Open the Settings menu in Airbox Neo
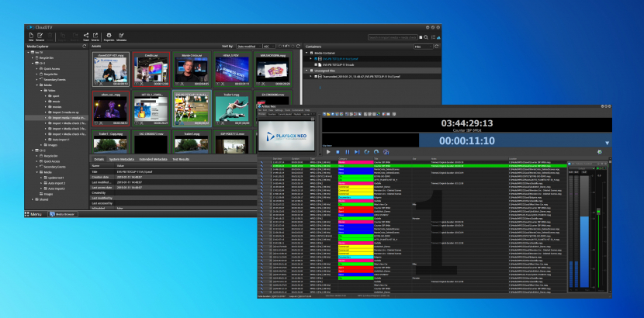Screen dimensions: 644x318 click(279, 110)
